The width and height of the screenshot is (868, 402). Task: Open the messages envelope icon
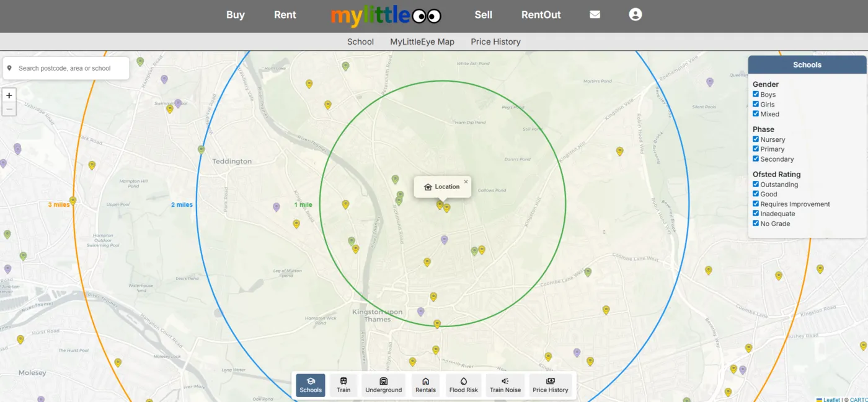595,15
